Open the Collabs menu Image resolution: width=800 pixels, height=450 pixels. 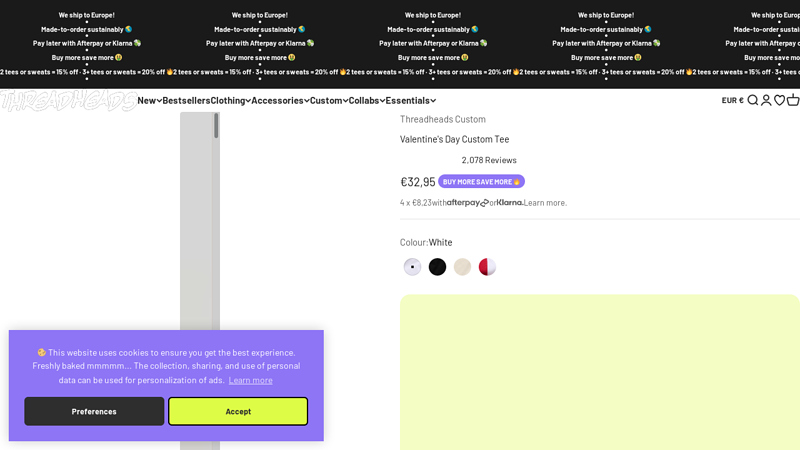tap(366, 100)
